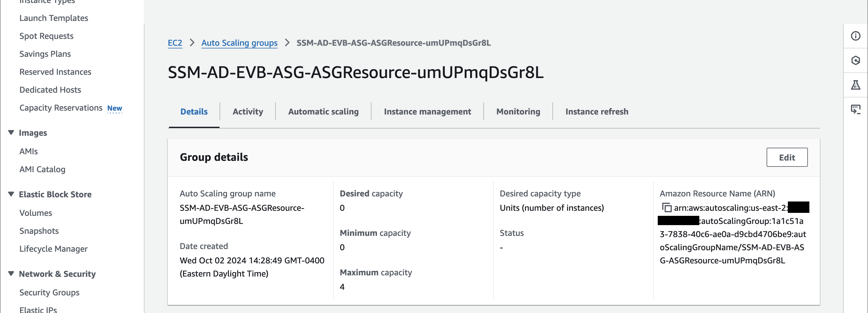This screenshot has height=313, width=868.
Task: Collapse the Network & Security section
Action: (x=11, y=274)
